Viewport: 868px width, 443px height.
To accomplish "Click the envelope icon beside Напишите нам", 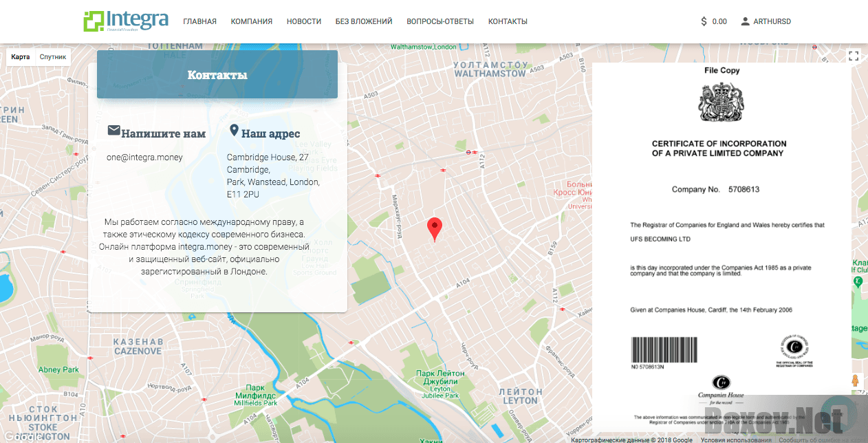I will pos(113,131).
